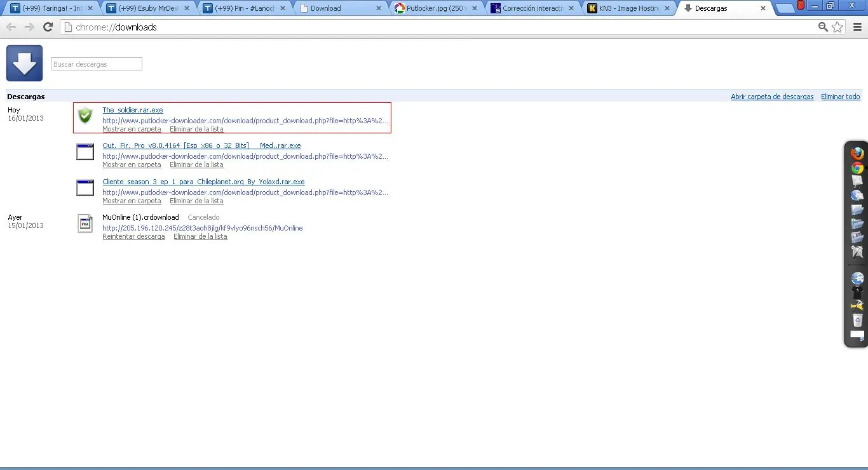The width and height of the screenshot is (868, 470).
Task: Close the (+99) Taringa! tab
Action: click(90, 8)
